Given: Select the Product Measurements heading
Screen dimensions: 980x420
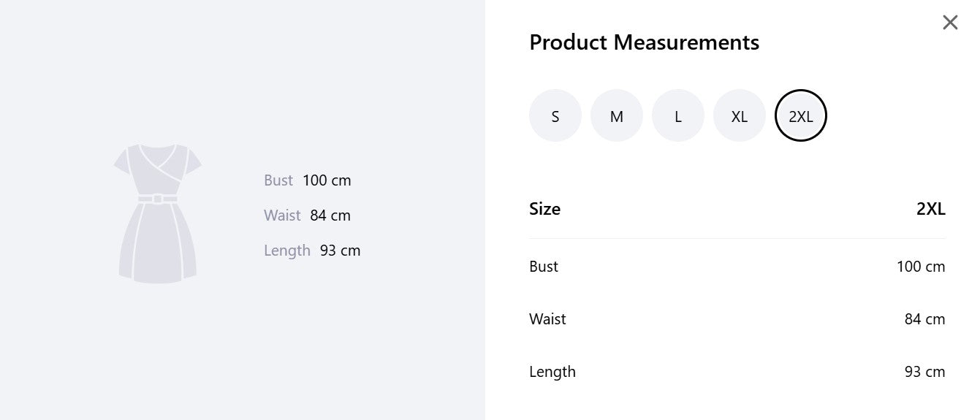Looking at the screenshot, I should point(645,42).
